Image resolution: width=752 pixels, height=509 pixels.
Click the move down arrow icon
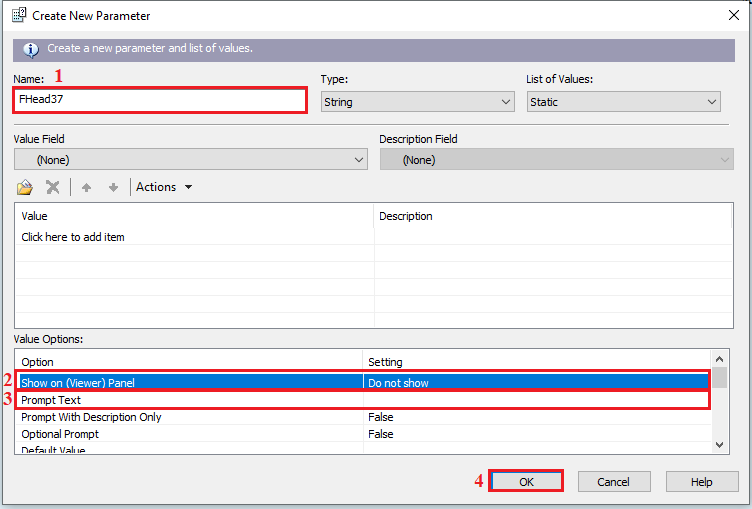pos(113,187)
